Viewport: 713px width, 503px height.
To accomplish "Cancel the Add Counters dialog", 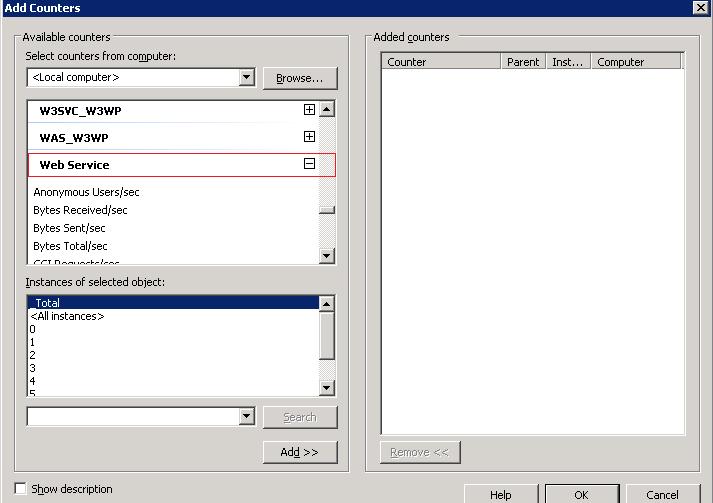I will (x=663, y=494).
